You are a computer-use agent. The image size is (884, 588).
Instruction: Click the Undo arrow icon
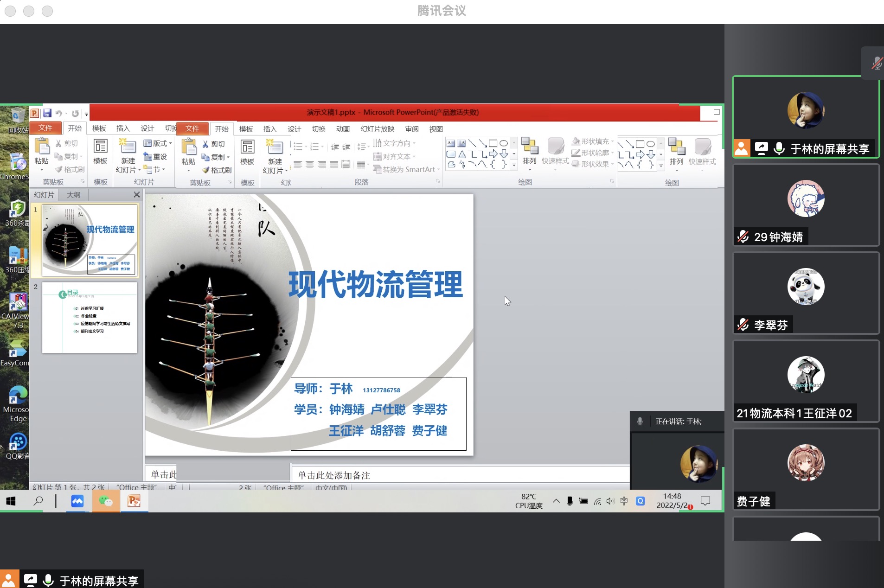pyautogui.click(x=58, y=113)
